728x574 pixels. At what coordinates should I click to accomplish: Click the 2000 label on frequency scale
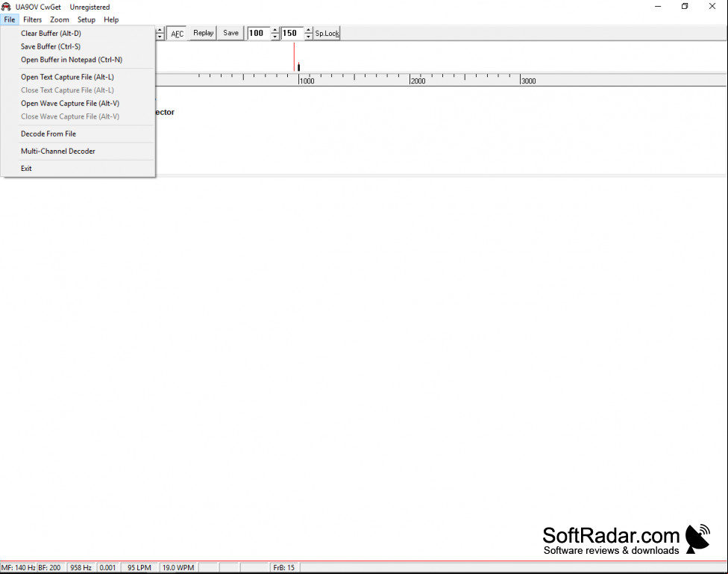pos(418,81)
